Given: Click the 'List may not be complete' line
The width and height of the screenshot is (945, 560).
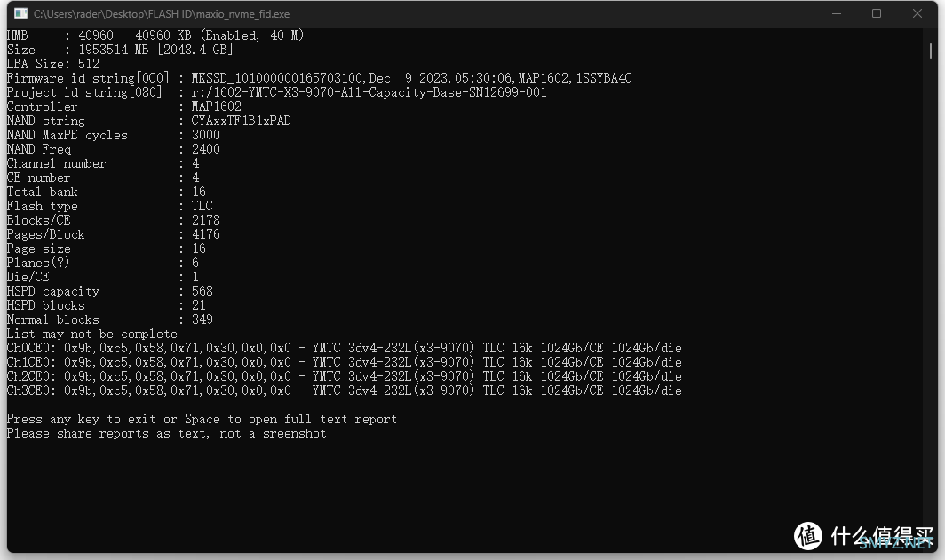Looking at the screenshot, I should pos(92,335).
